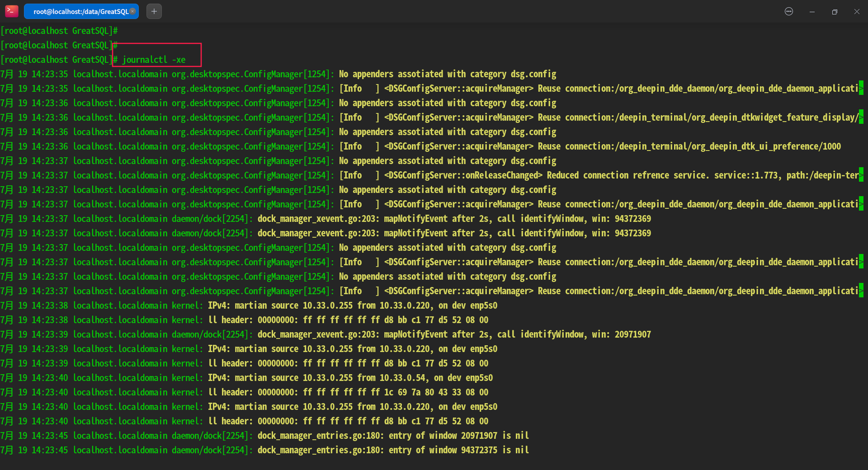Click ll header line containing 1c 69 7a 80
Image resolution: width=868 pixels, height=470 pixels.
[x=244, y=392]
